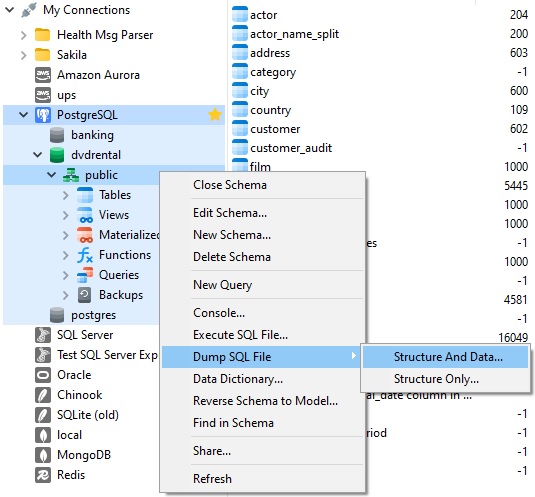
Task: Expand the Functions node
Action: [x=66, y=255]
